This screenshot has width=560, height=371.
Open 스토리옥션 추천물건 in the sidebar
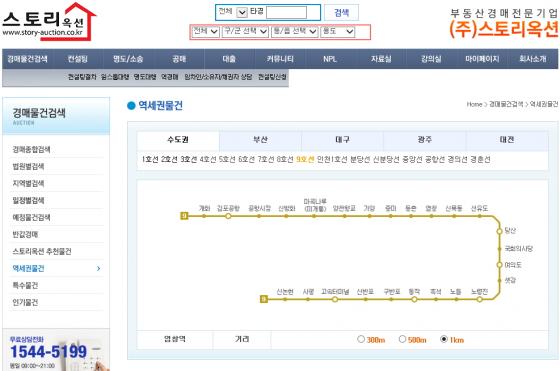point(42,252)
